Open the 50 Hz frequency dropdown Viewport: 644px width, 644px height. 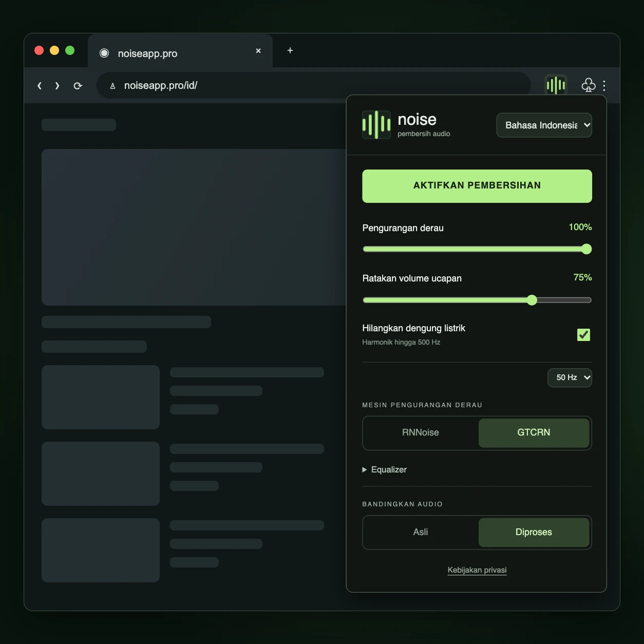(570, 377)
